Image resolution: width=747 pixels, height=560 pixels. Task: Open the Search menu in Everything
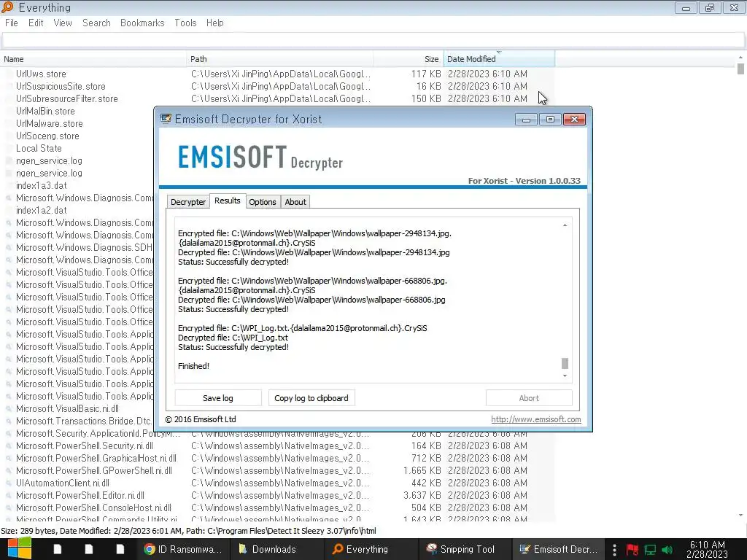(96, 23)
